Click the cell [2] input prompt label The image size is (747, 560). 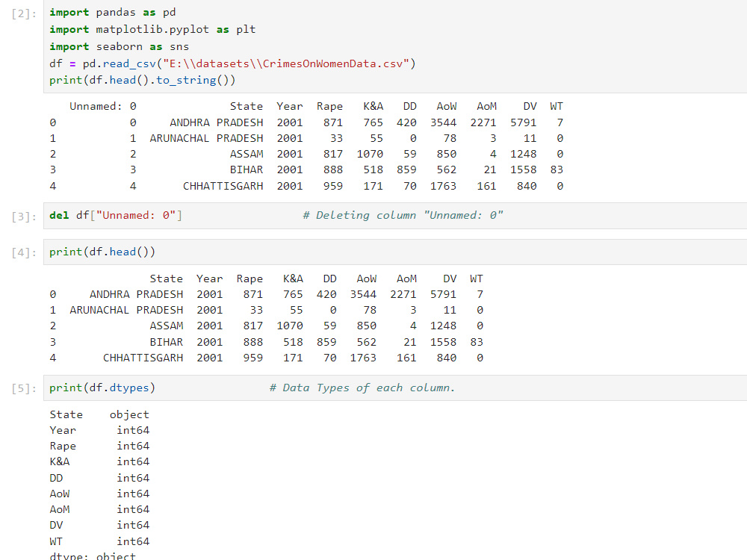(x=24, y=13)
